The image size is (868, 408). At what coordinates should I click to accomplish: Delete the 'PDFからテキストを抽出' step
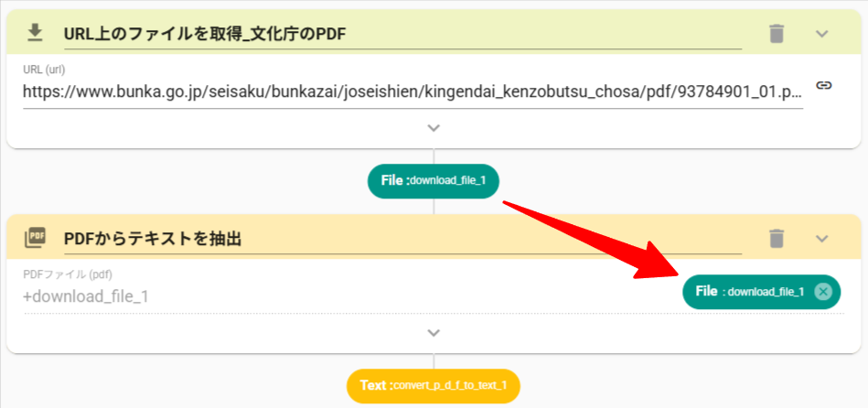tap(777, 238)
